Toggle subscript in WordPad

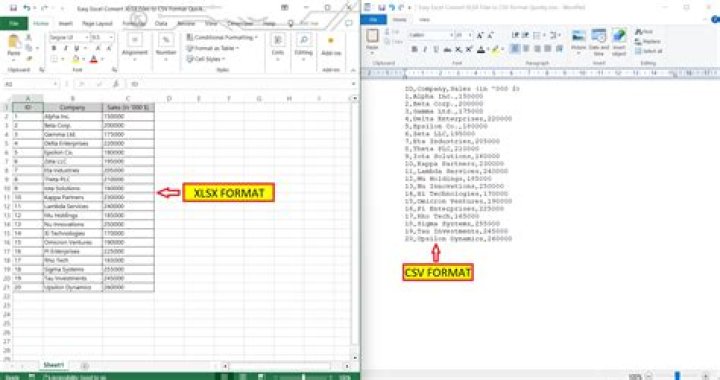click(458, 49)
